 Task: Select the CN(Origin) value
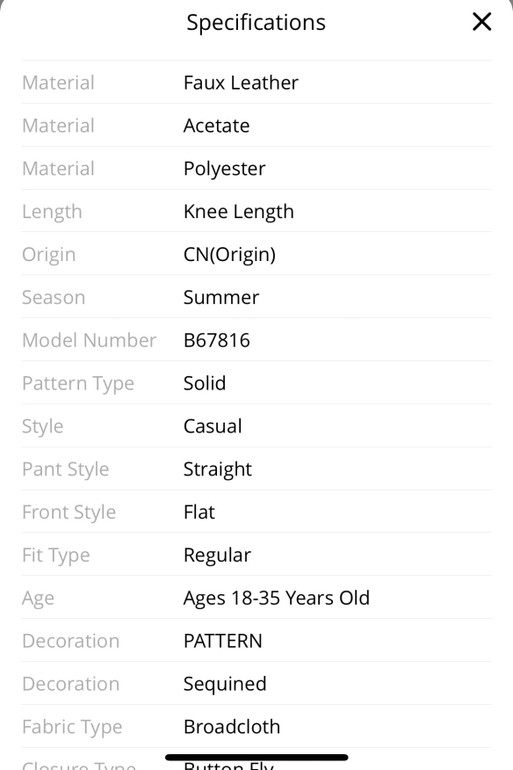(x=230, y=254)
